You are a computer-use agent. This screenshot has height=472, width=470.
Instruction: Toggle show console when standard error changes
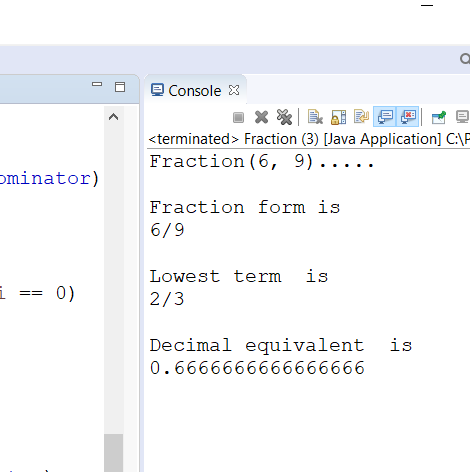click(x=408, y=117)
